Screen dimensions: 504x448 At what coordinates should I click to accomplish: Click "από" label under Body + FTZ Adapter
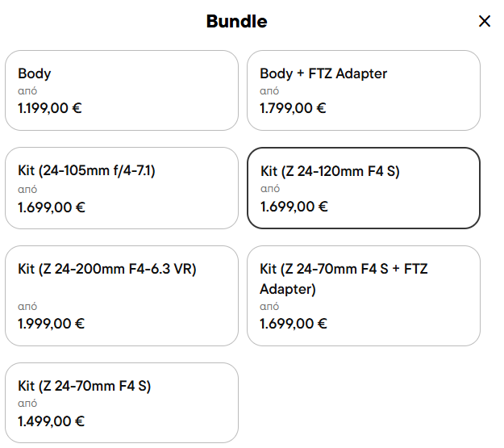[x=269, y=91]
